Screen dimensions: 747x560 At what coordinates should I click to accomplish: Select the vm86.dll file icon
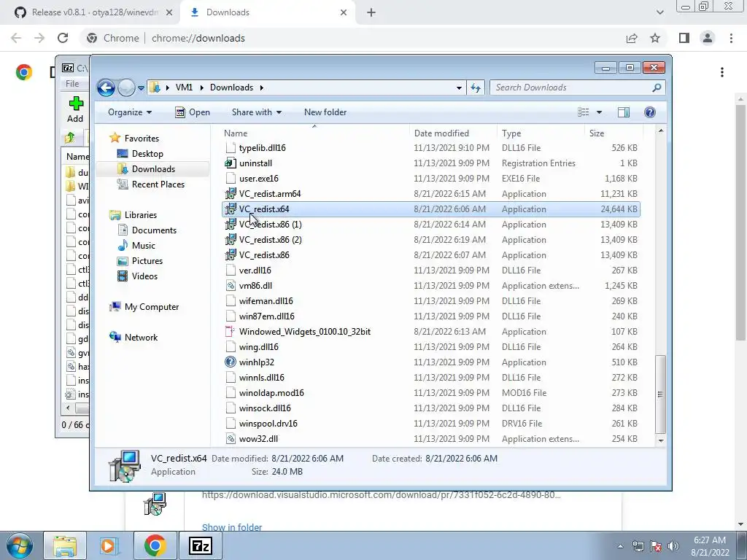click(231, 286)
